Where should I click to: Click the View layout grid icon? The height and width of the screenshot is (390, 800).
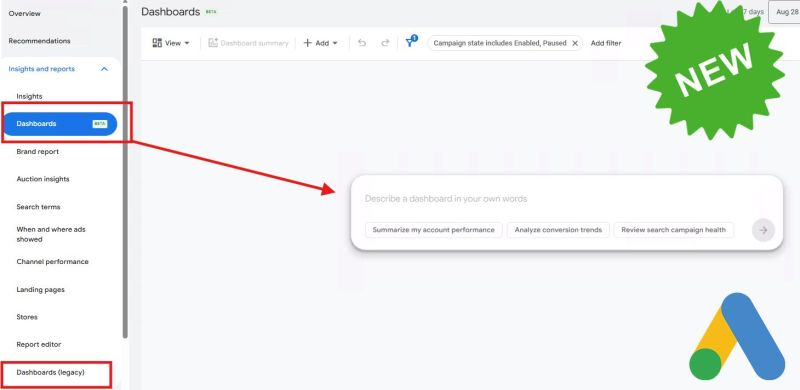(157, 43)
